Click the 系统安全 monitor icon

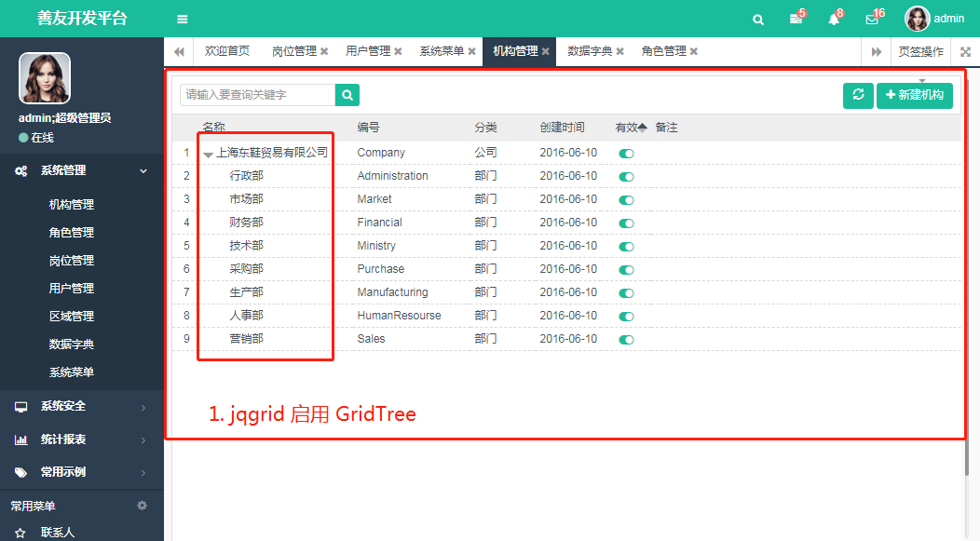point(21,407)
